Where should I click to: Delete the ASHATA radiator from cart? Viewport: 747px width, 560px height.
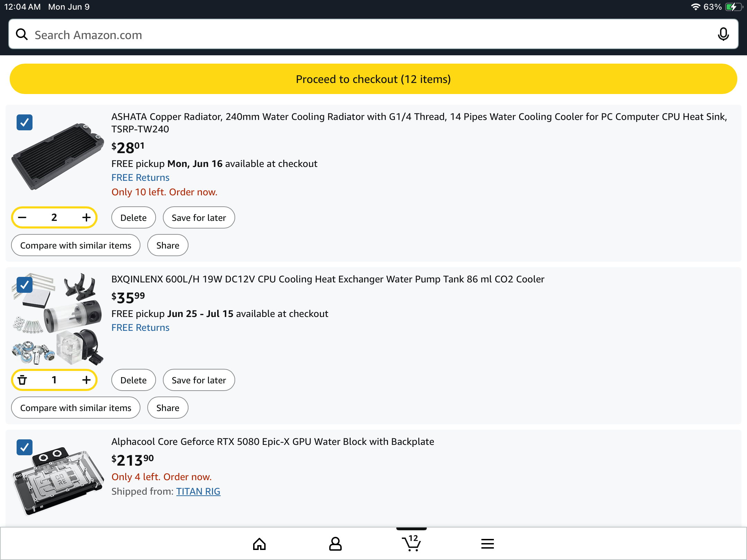click(x=133, y=218)
